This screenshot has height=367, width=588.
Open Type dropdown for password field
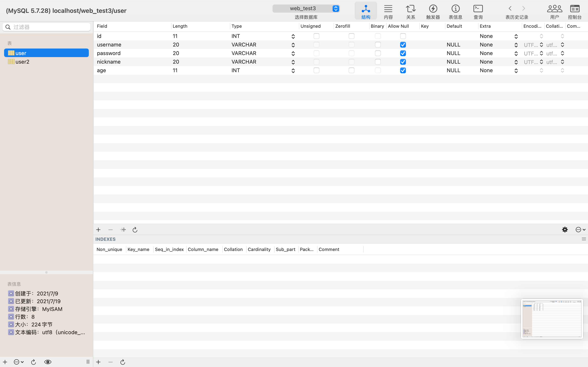point(293,53)
